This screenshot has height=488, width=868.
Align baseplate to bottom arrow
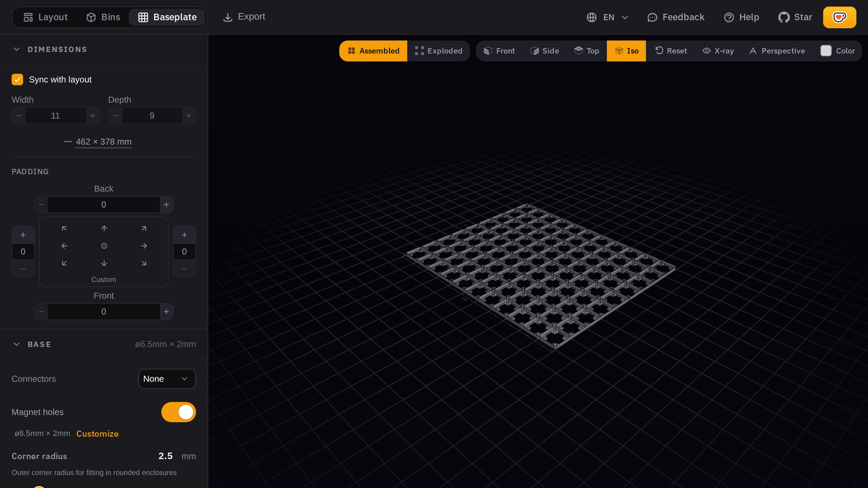click(x=104, y=263)
